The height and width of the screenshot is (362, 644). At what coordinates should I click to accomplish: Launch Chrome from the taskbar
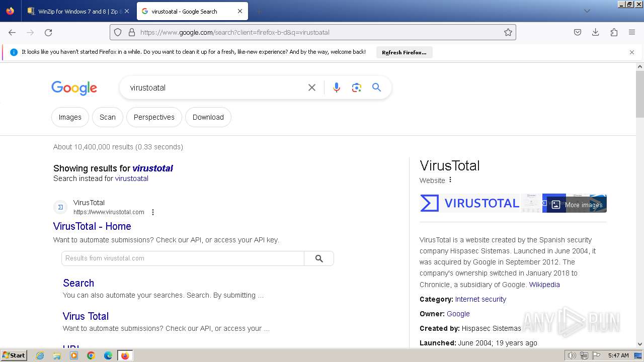(x=91, y=355)
